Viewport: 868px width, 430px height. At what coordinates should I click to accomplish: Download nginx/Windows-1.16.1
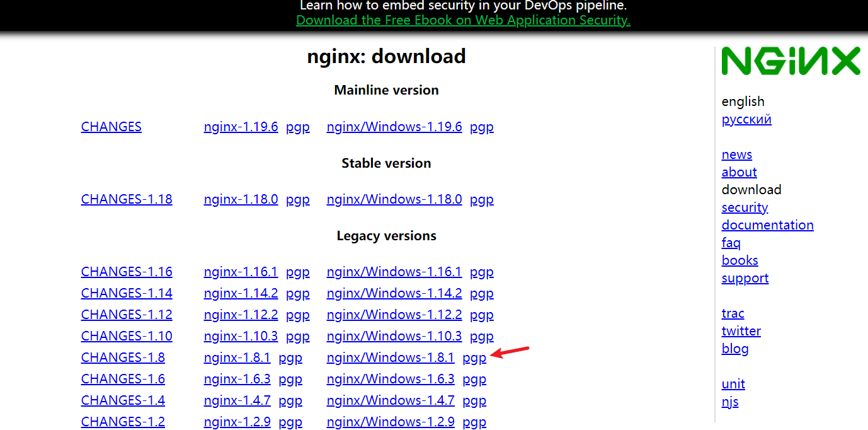coord(394,272)
